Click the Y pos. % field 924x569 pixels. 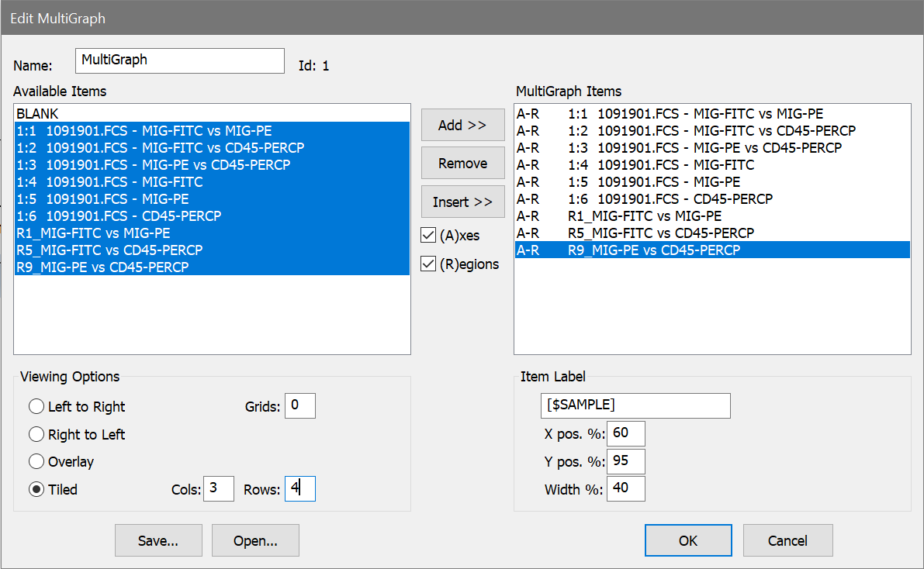(626, 461)
